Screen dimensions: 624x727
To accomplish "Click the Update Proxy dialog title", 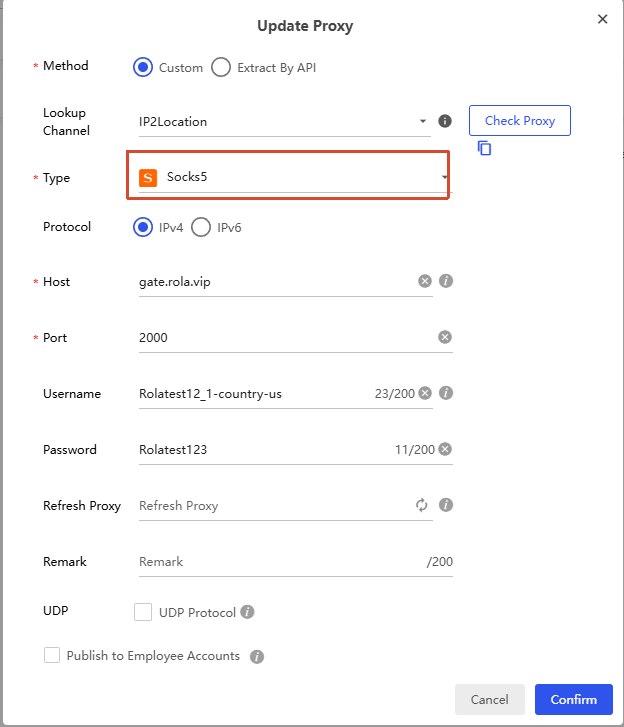I will pyautogui.click(x=305, y=26).
